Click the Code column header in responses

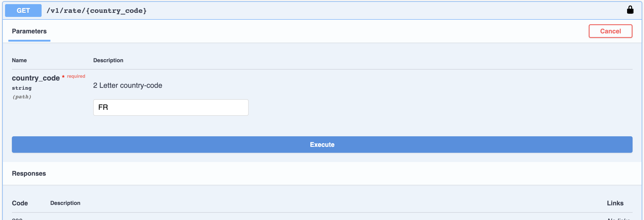point(20,203)
